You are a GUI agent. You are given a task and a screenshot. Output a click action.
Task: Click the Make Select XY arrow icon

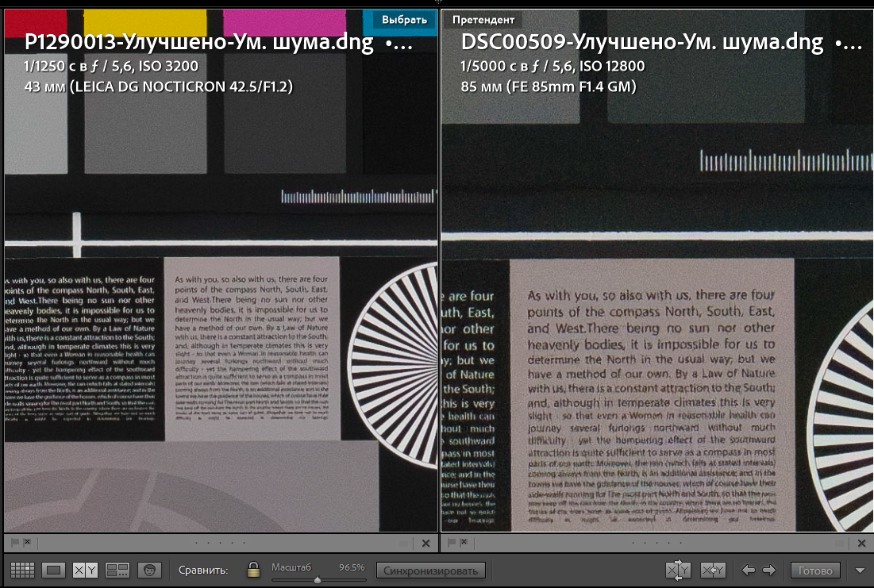[713, 570]
